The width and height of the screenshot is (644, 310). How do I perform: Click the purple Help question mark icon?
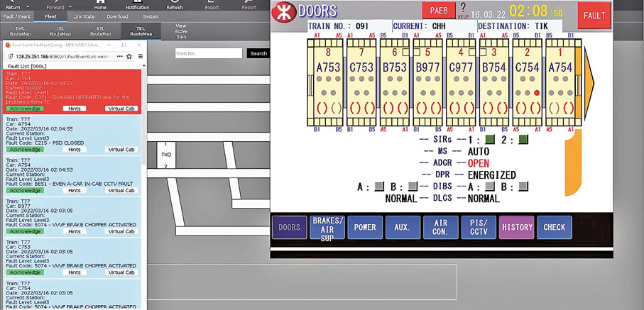pos(463,8)
